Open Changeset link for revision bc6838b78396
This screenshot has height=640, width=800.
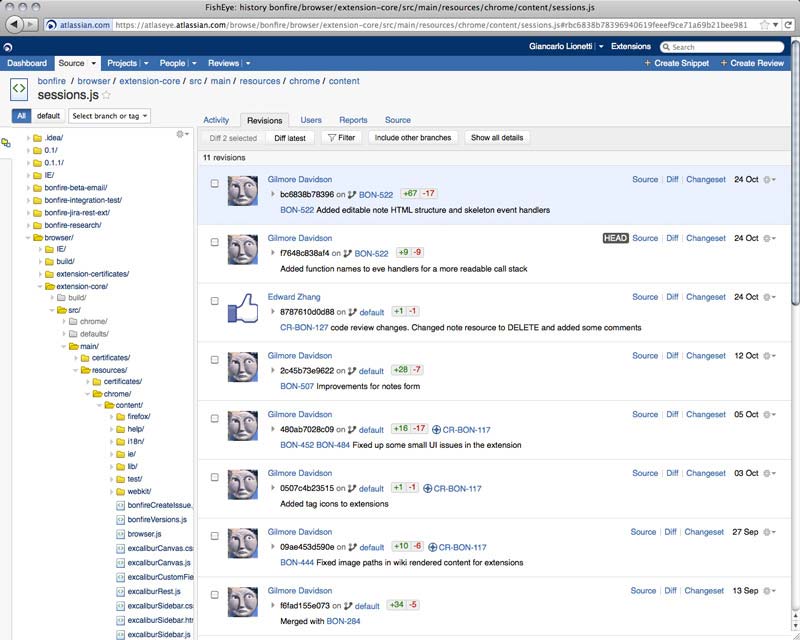coord(706,180)
